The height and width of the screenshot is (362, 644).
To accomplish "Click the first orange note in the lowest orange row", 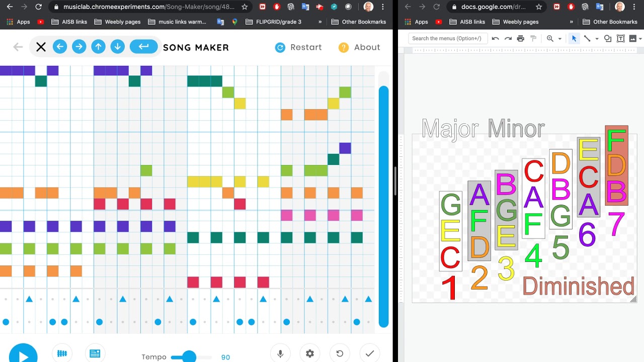I will click(x=6, y=271).
